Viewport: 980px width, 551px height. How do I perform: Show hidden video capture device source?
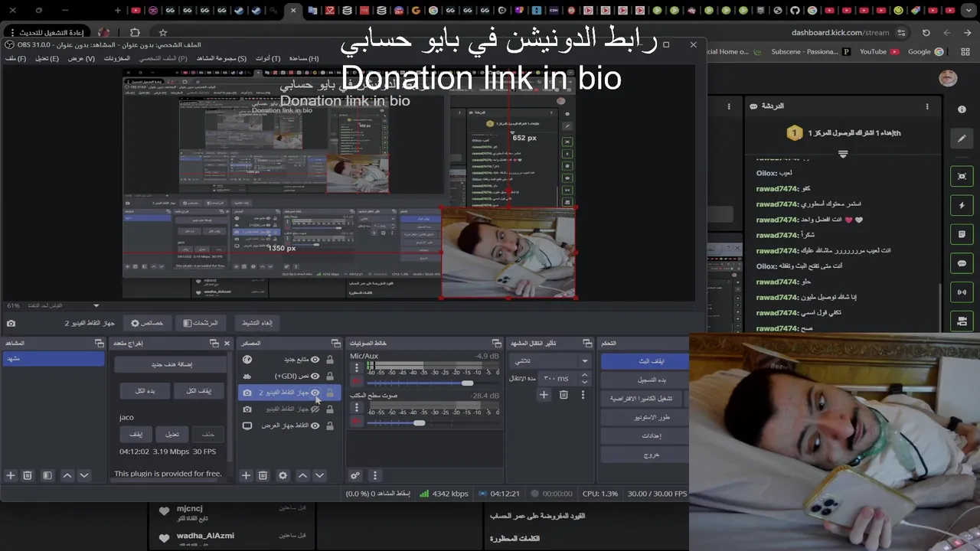[x=315, y=409]
